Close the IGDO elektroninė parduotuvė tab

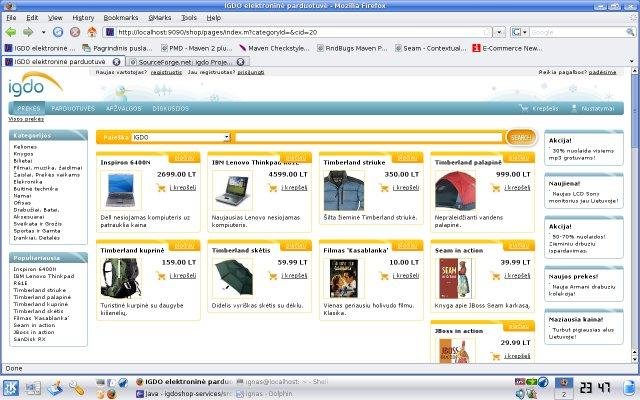pyautogui.click(x=116, y=62)
